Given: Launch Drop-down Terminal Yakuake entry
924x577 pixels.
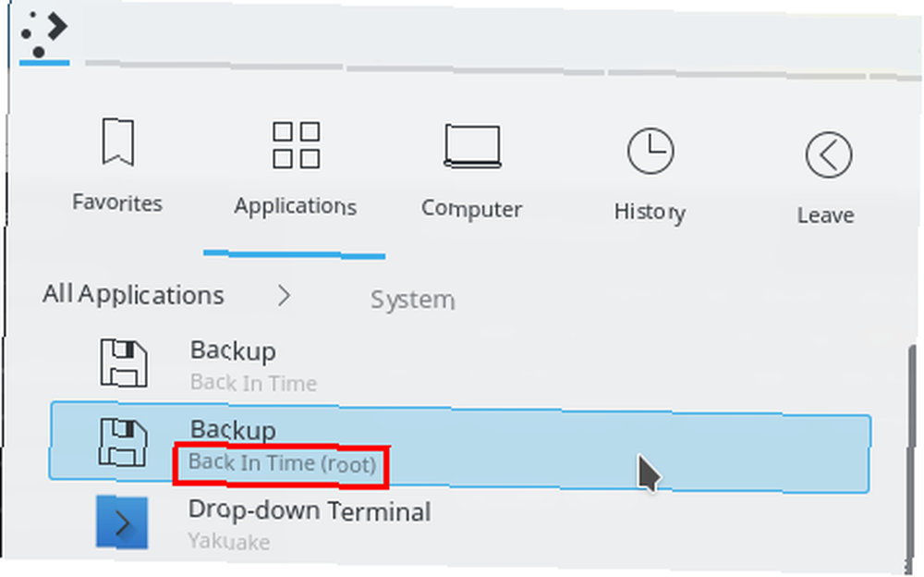Looking at the screenshot, I should point(459,524).
